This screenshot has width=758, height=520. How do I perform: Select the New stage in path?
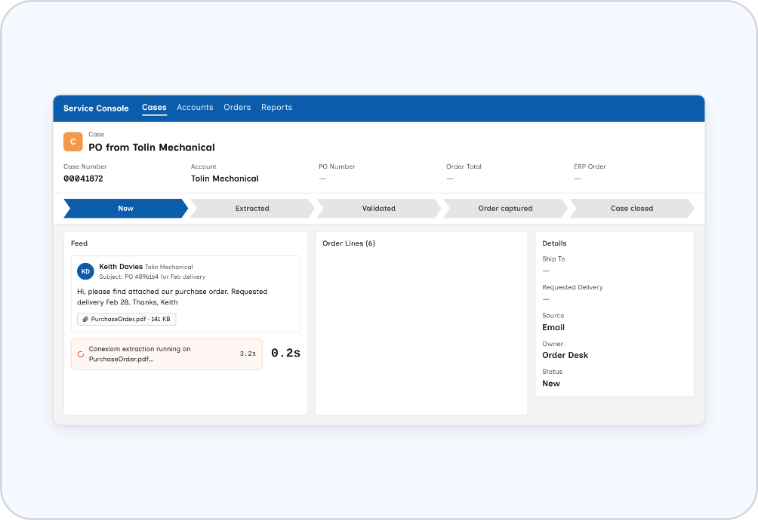(126, 208)
